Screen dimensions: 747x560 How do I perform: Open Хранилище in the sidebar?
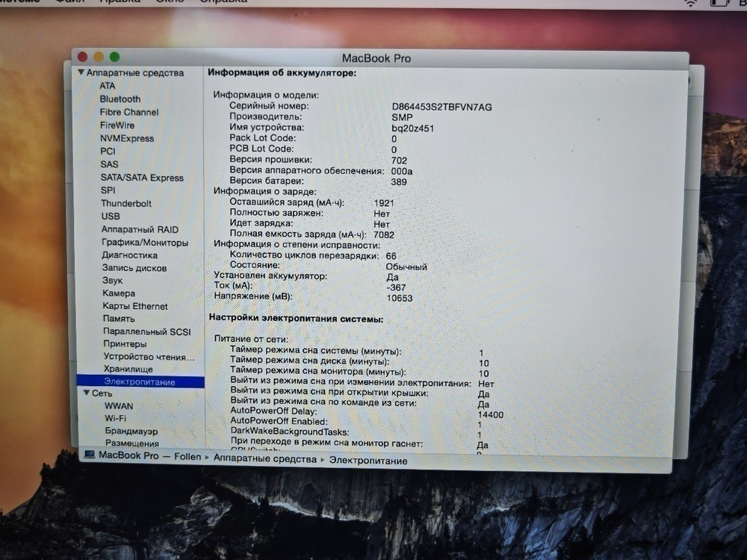click(x=128, y=369)
